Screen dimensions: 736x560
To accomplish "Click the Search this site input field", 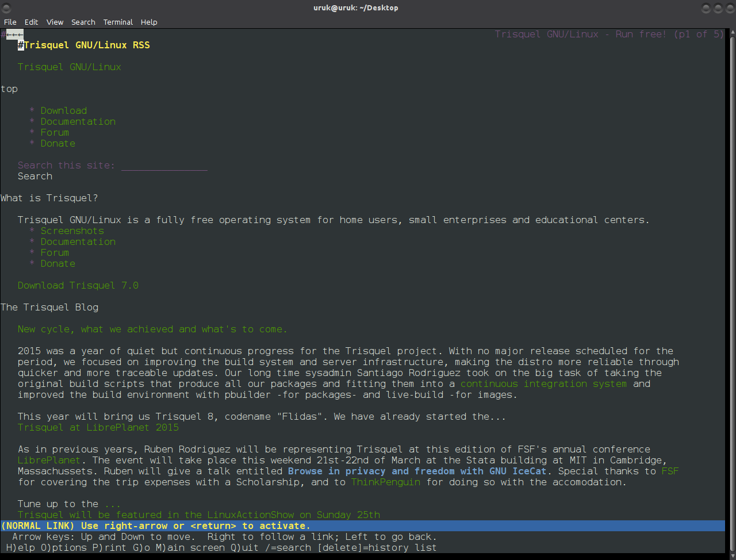I will point(164,165).
